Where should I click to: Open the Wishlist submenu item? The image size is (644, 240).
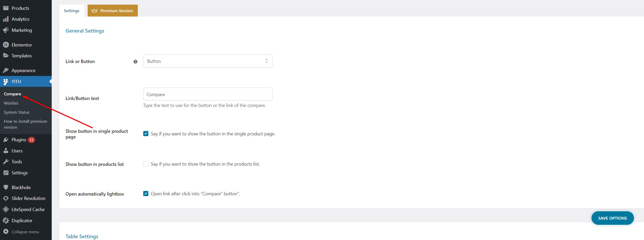11,103
